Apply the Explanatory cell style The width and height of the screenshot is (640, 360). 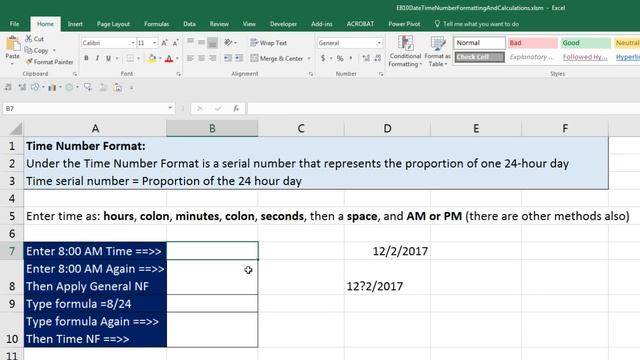click(532, 57)
